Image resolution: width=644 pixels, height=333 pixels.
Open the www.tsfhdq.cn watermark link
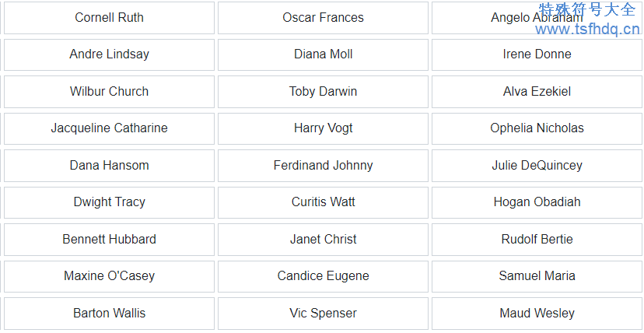(587, 30)
